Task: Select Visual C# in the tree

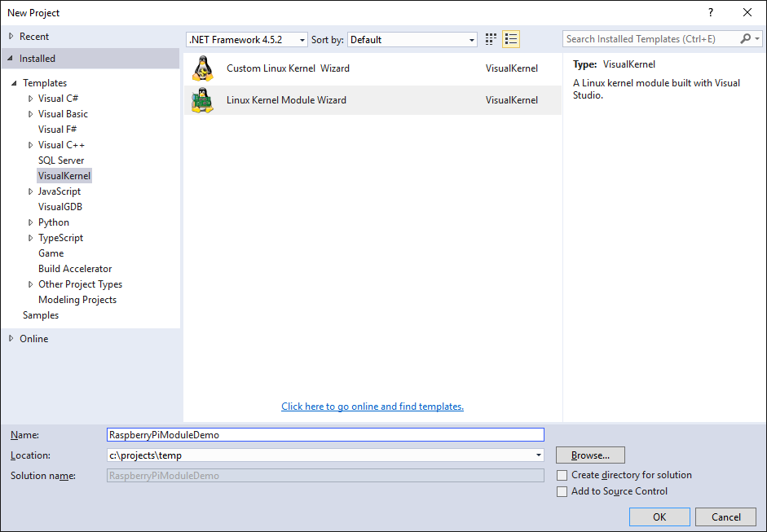Action: point(58,99)
